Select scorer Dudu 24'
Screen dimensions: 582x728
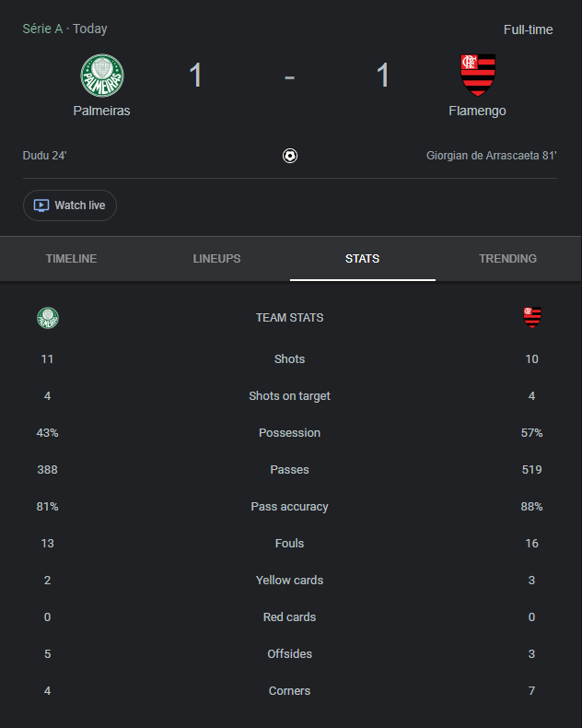point(44,156)
